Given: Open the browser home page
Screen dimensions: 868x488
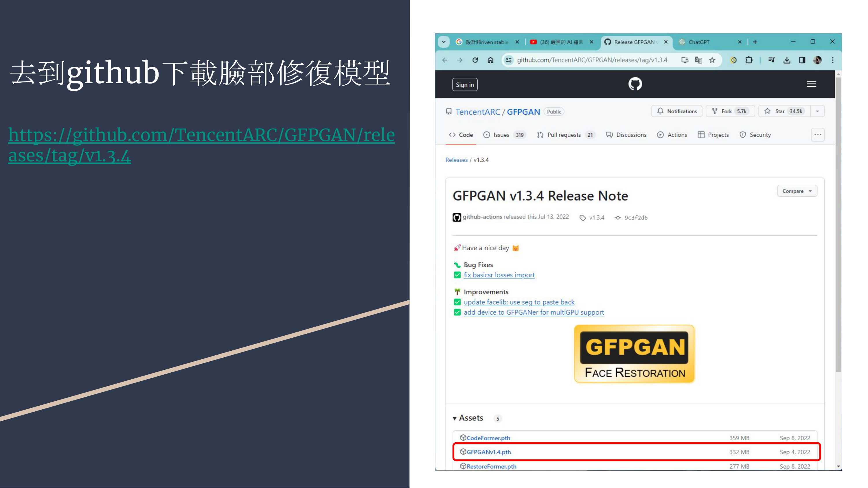Looking at the screenshot, I should pyautogui.click(x=490, y=60).
